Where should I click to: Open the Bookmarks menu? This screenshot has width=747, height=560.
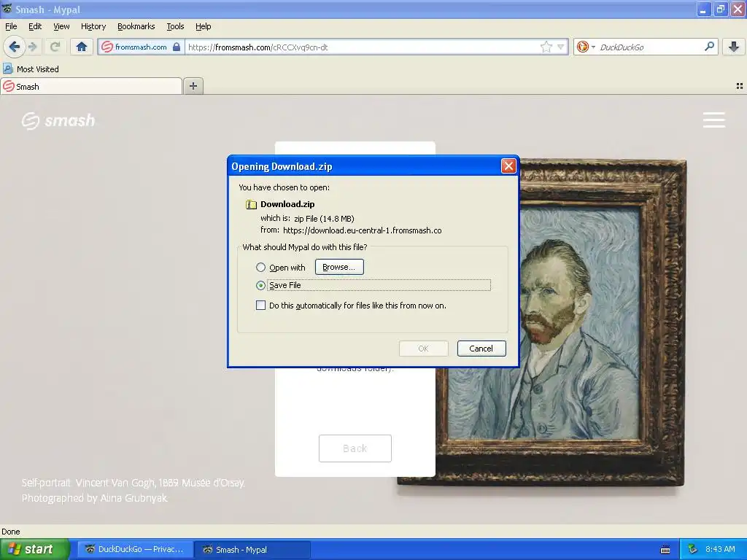[136, 26]
